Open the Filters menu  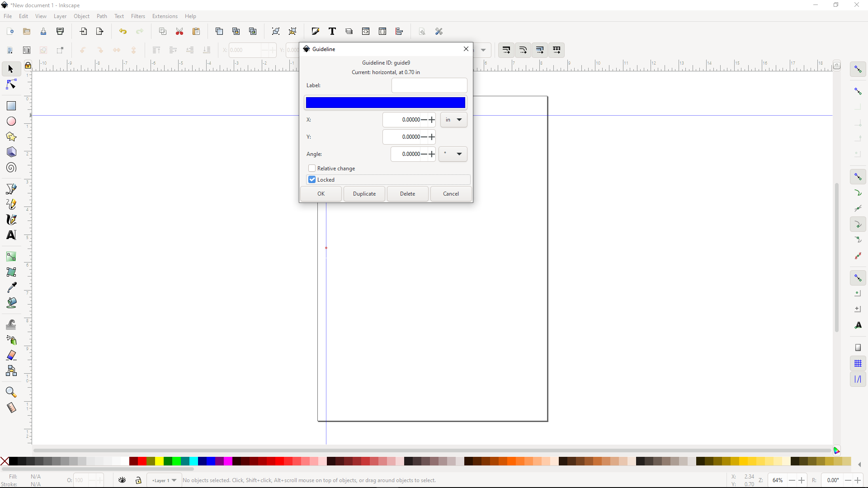click(138, 16)
